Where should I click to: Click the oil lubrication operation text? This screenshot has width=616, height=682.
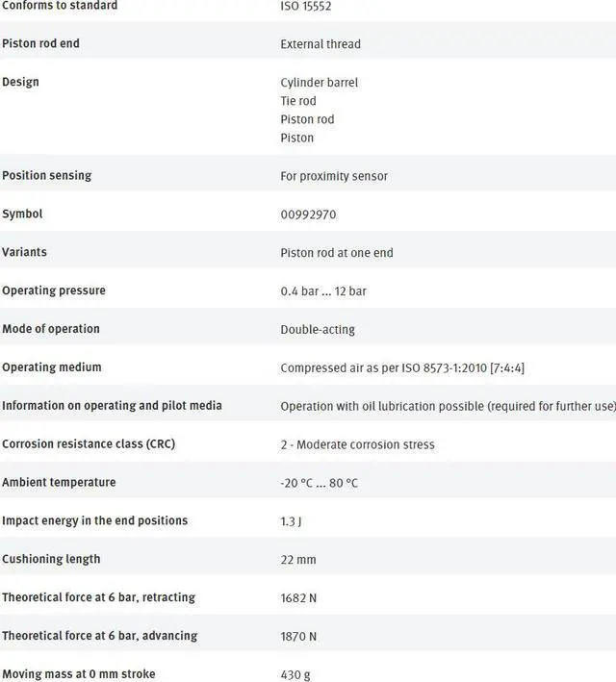pyautogui.click(x=448, y=407)
